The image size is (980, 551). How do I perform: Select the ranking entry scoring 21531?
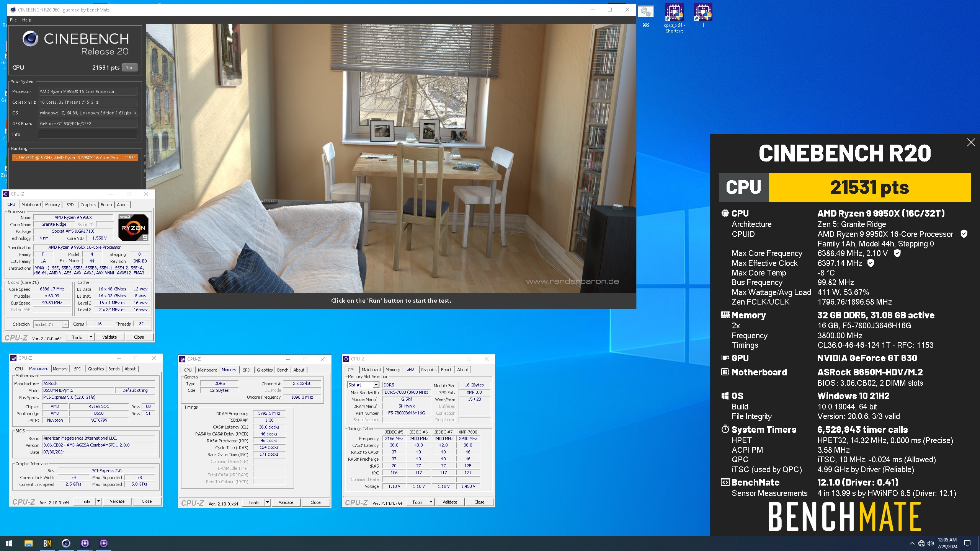pyautogui.click(x=75, y=158)
